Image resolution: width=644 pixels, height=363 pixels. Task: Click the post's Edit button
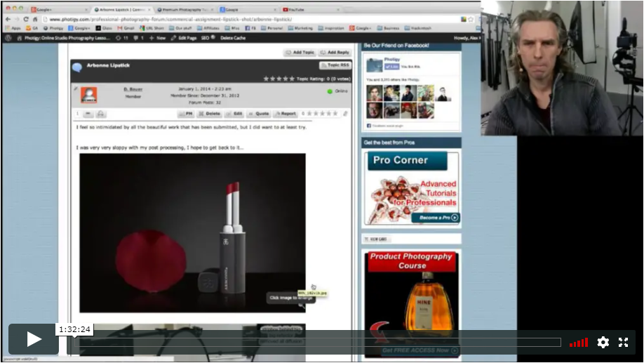tap(234, 114)
